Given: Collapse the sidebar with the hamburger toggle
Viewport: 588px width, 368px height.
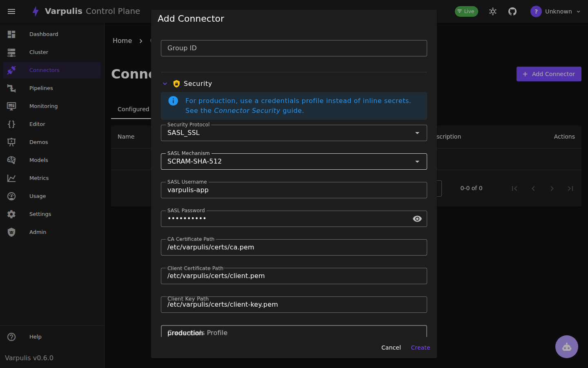Looking at the screenshot, I should click(11, 11).
